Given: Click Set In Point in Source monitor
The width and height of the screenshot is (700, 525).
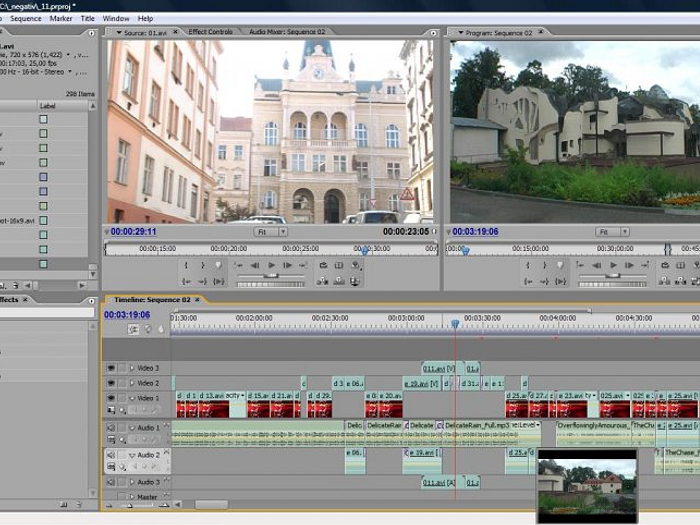Looking at the screenshot, I should (187, 266).
